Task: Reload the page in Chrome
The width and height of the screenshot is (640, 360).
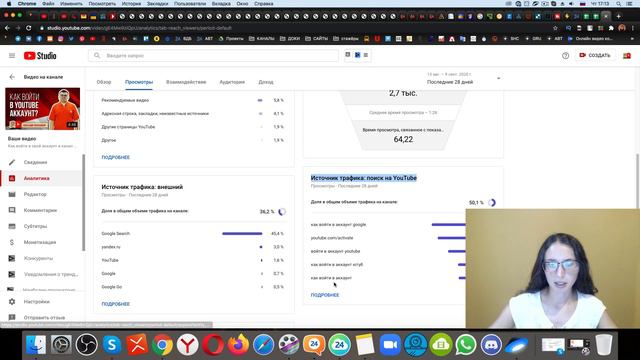Action: tap(29, 28)
